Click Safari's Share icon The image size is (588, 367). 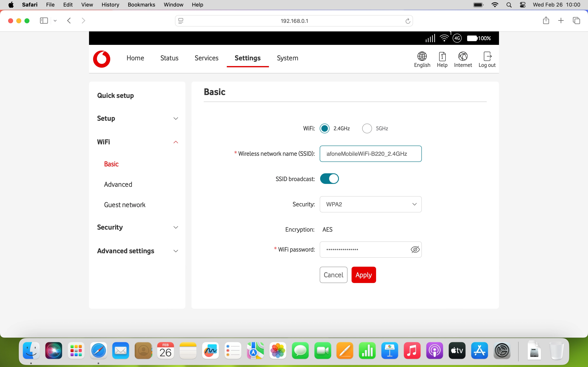pyautogui.click(x=546, y=21)
